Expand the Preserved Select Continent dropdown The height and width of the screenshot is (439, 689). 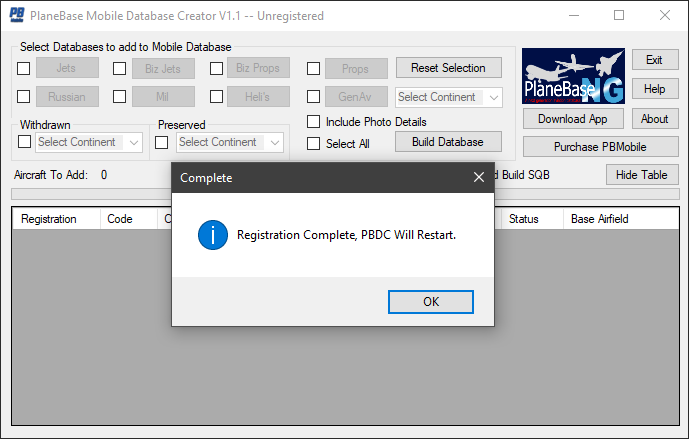pos(231,142)
